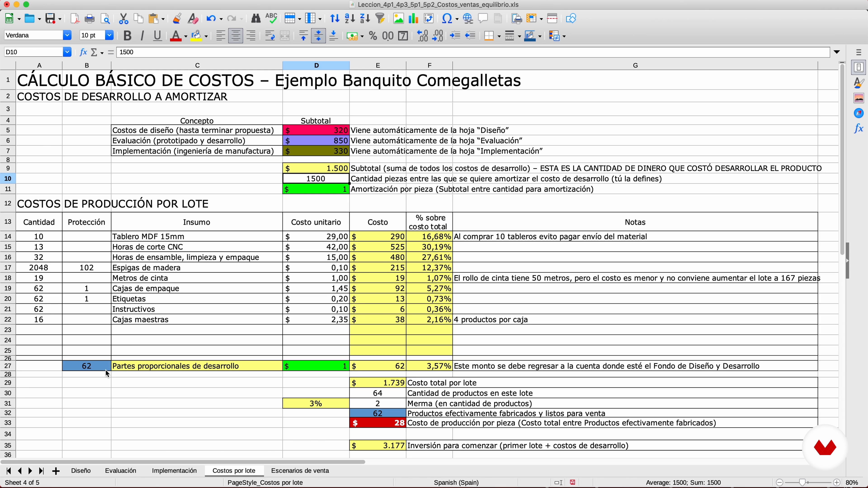Toggle Bold formatting
Screen dimensions: 868x488
pyautogui.click(x=127, y=36)
